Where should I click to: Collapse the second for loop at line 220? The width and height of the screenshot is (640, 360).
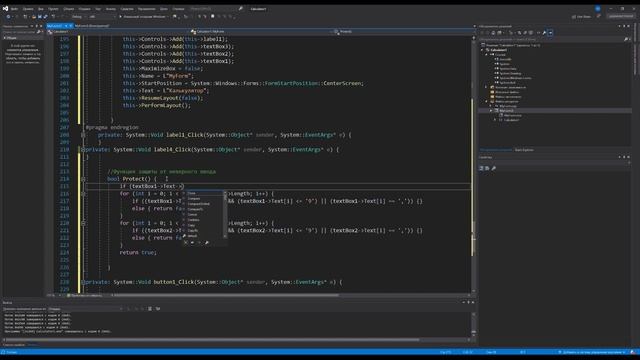(83, 223)
